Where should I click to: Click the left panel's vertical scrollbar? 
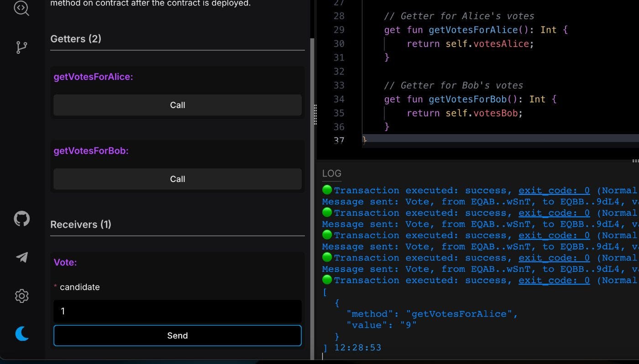coord(312,182)
